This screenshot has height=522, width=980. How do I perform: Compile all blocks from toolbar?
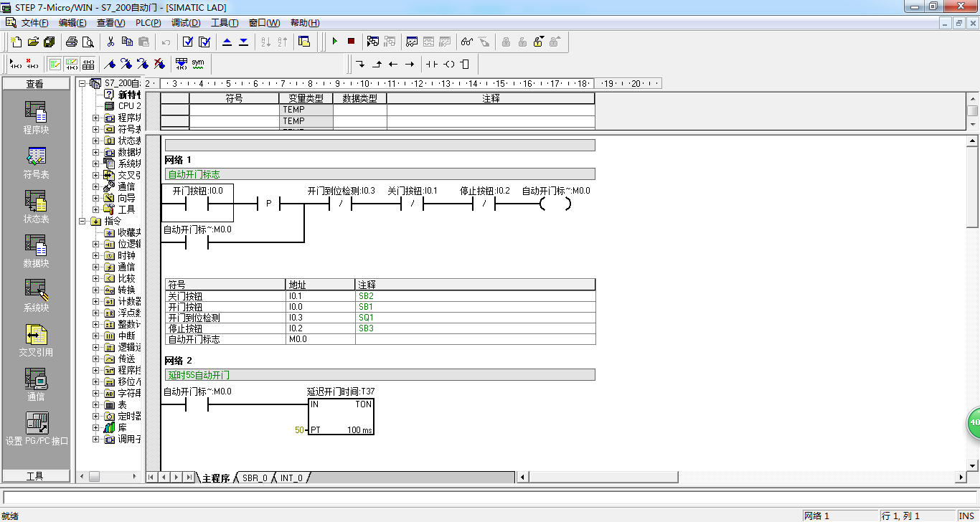click(204, 42)
